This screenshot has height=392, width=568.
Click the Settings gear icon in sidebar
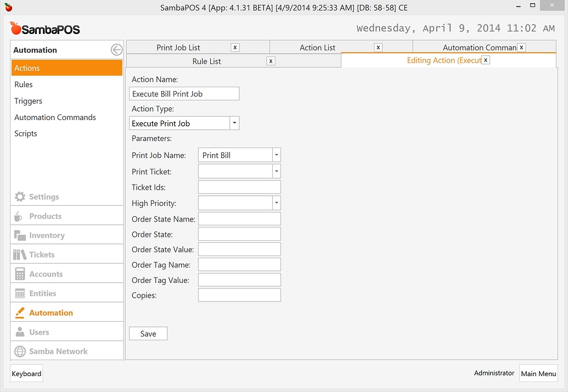click(x=20, y=197)
